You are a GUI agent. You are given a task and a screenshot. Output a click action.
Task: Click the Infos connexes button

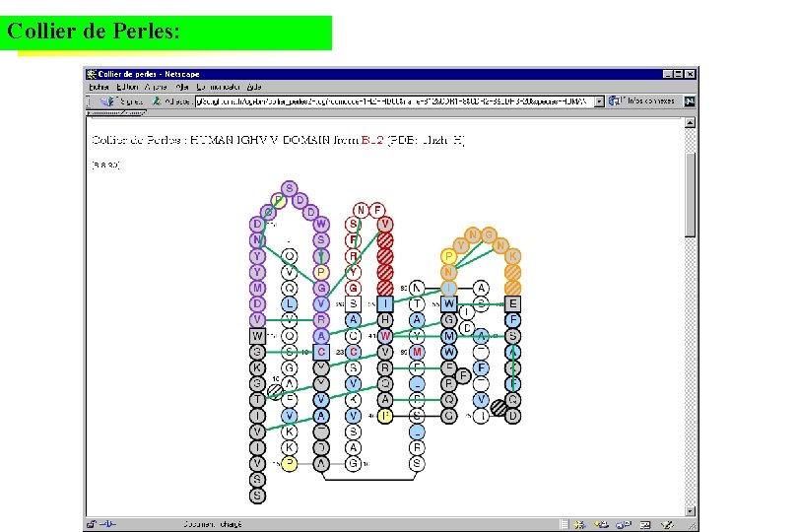(x=641, y=101)
